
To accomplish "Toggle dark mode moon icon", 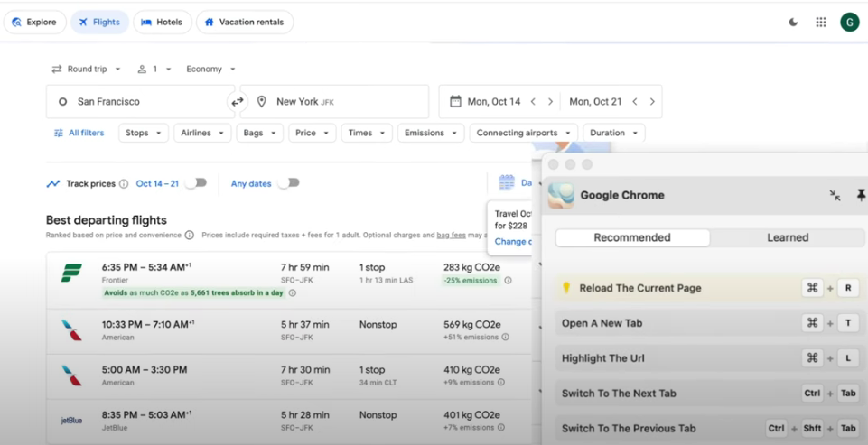I will coord(793,23).
